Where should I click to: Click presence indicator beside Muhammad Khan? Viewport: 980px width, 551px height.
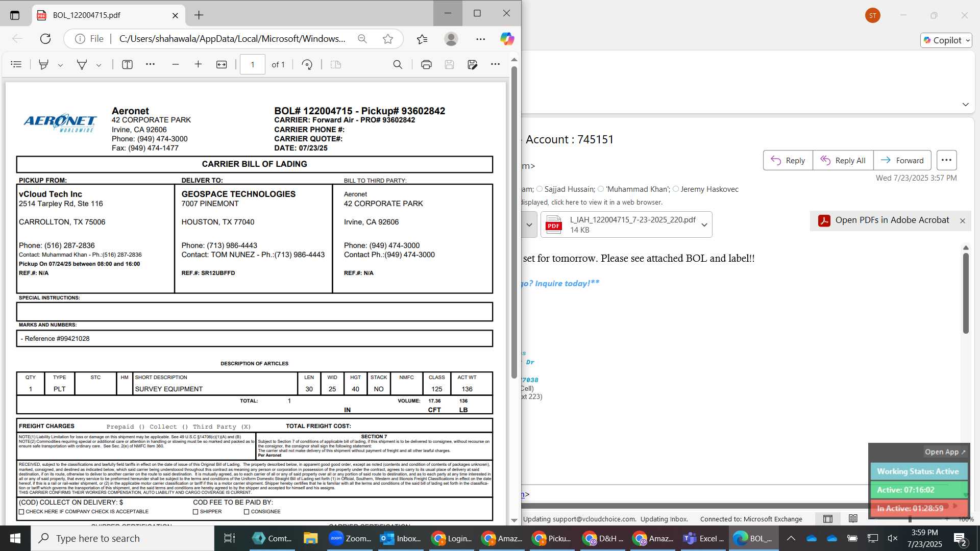[x=601, y=189]
